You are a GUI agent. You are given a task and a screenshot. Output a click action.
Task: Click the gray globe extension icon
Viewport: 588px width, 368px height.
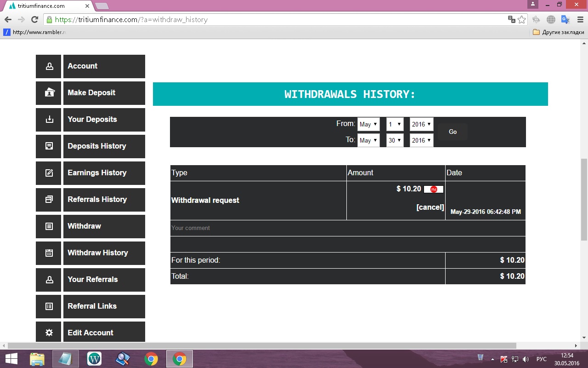pyautogui.click(x=551, y=19)
